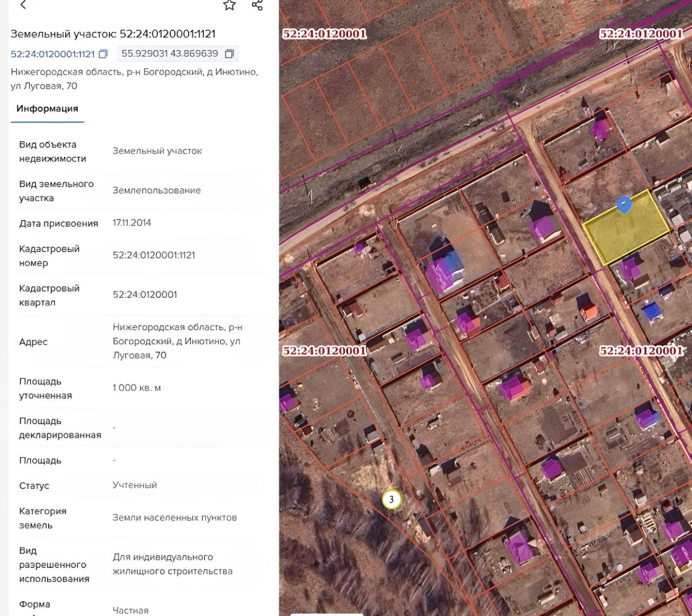Click the cadastral number link 52:24:0120001:1121
The height and width of the screenshot is (616, 692).
point(53,54)
